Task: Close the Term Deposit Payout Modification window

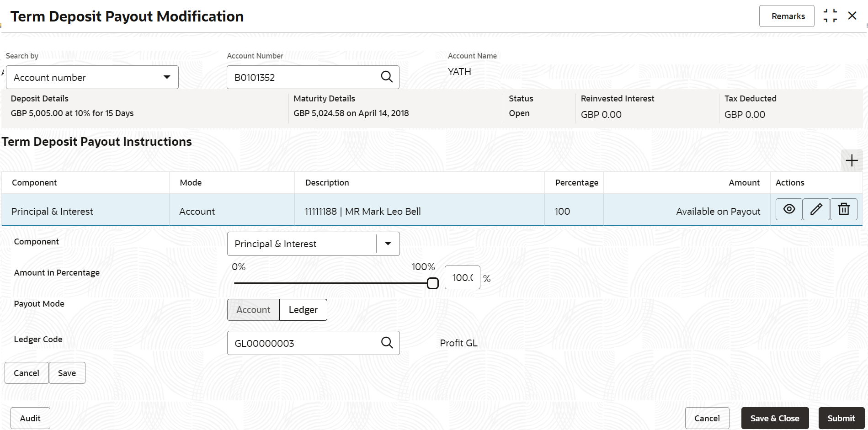Action: point(852,16)
